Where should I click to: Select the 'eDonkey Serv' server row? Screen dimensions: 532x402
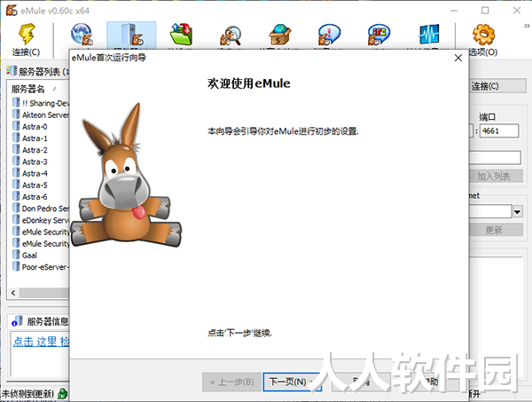tap(41, 220)
